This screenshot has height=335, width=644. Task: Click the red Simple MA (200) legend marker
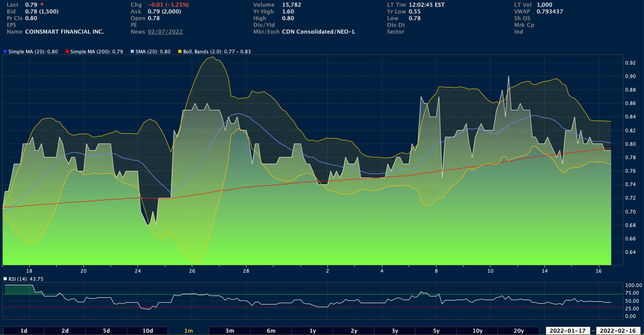(67, 52)
